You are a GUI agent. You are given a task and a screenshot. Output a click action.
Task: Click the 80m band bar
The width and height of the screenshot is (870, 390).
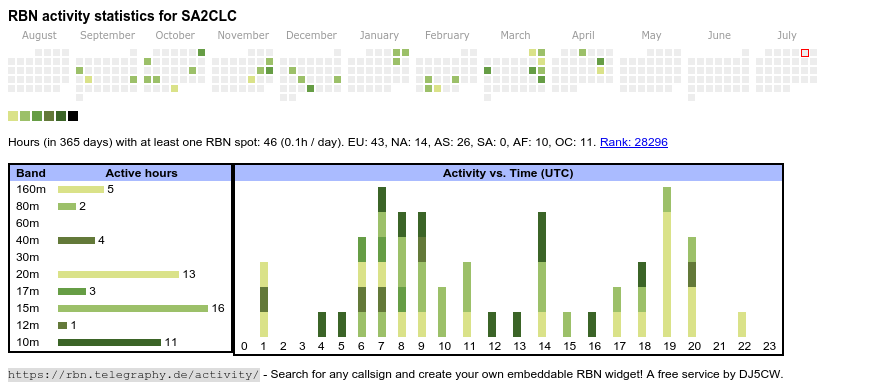point(67,206)
